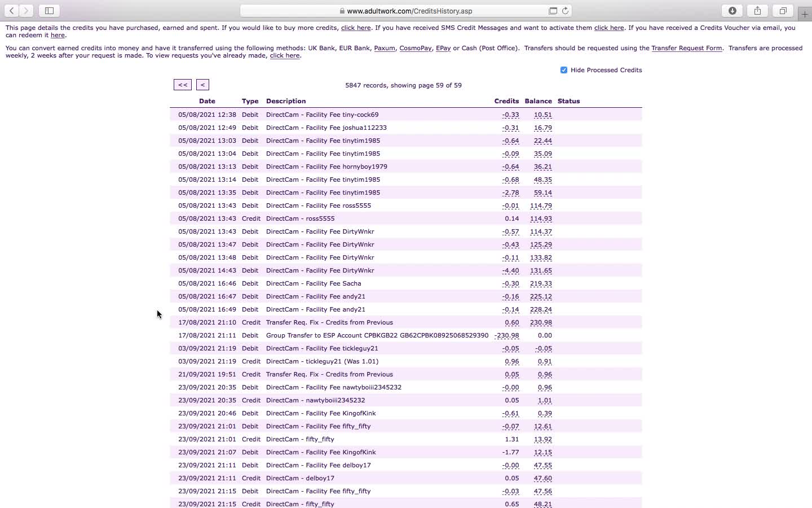Go back with Safari's back arrow
This screenshot has height=508, width=812.
coord(11,11)
